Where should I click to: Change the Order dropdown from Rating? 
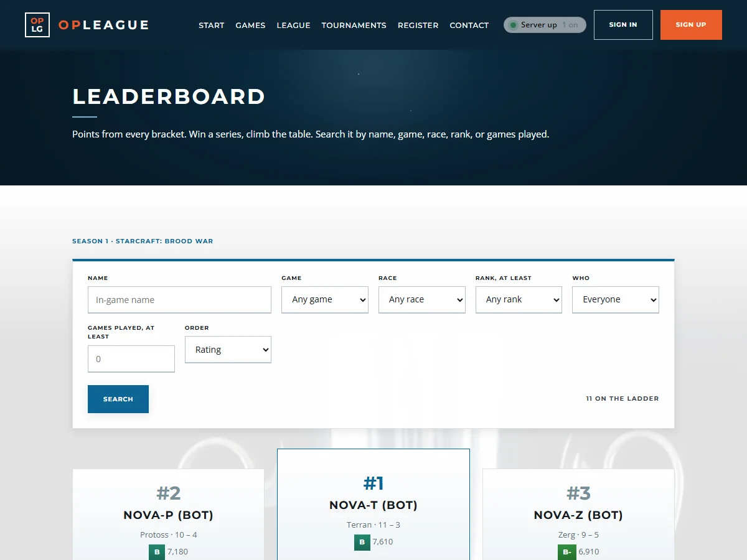point(228,350)
